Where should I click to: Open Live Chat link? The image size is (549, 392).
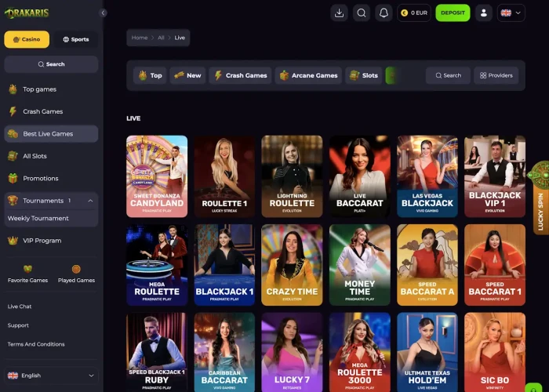click(20, 307)
